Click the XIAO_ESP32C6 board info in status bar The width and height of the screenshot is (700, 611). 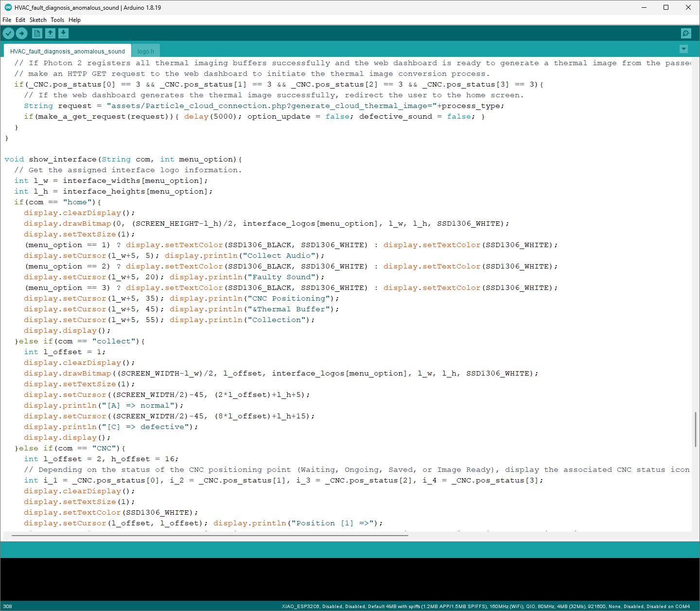tap(297, 607)
